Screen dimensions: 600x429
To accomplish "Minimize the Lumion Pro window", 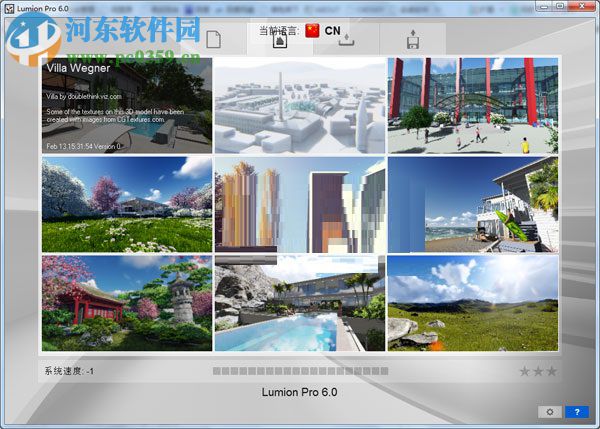I will (544, 5).
